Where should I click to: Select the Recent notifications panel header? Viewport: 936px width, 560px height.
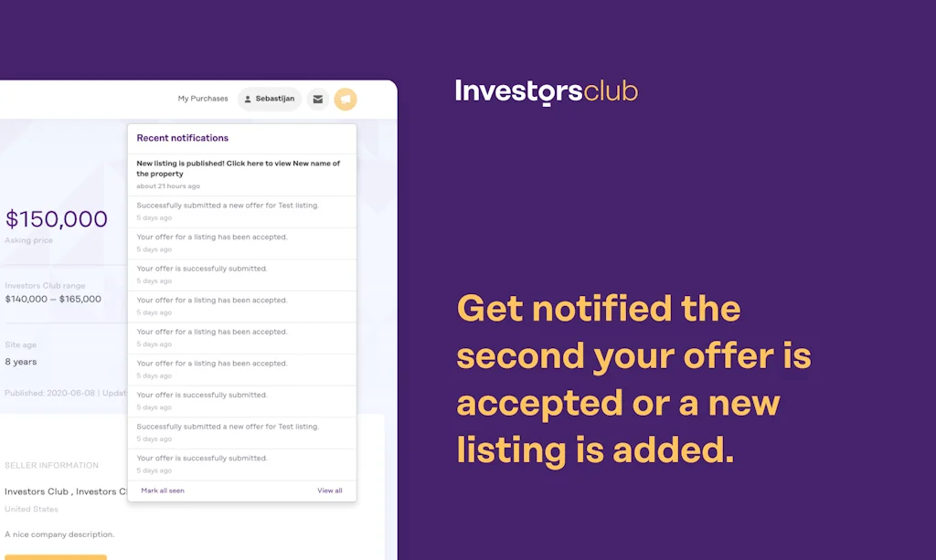[183, 137]
